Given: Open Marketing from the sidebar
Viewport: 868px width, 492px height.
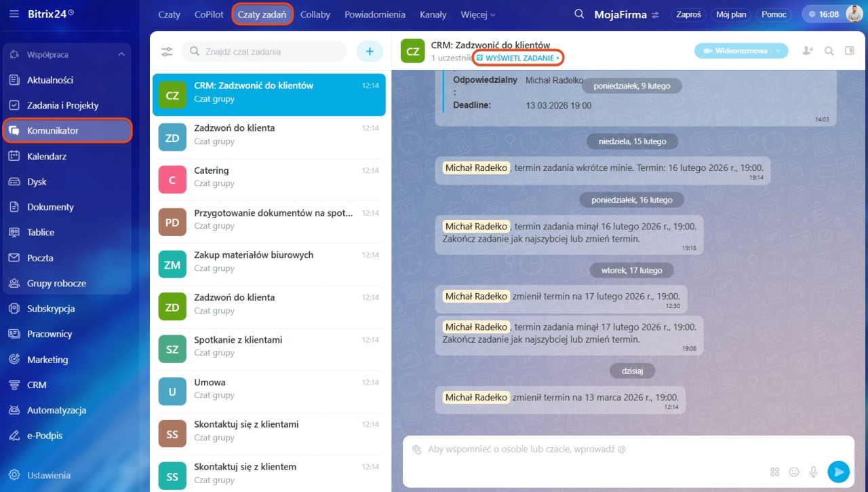Looking at the screenshot, I should point(66,360).
